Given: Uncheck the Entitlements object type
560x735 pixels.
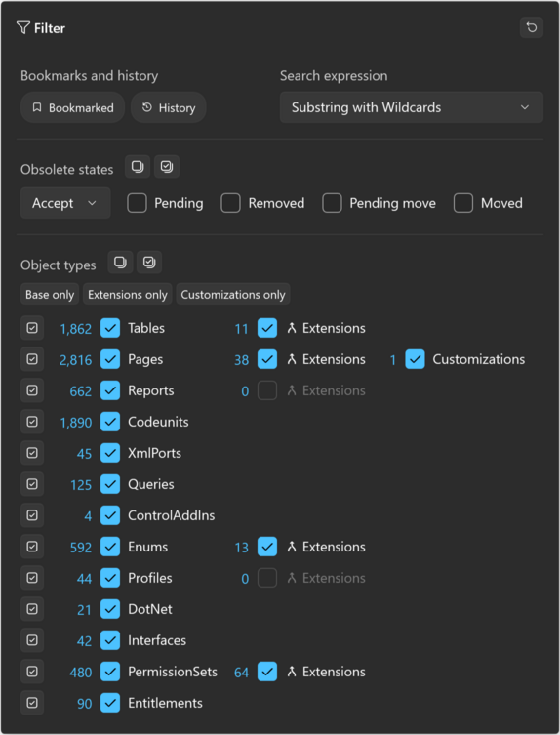Looking at the screenshot, I should (110, 703).
